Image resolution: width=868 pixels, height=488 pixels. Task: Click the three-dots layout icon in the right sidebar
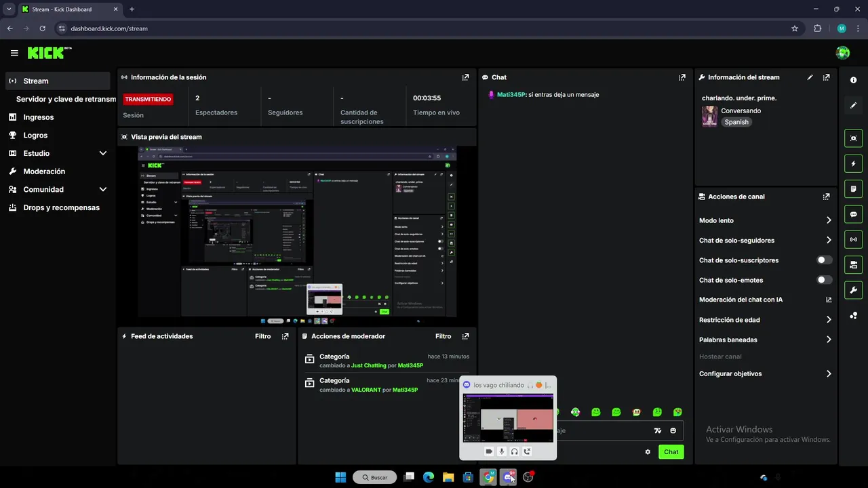point(853,315)
